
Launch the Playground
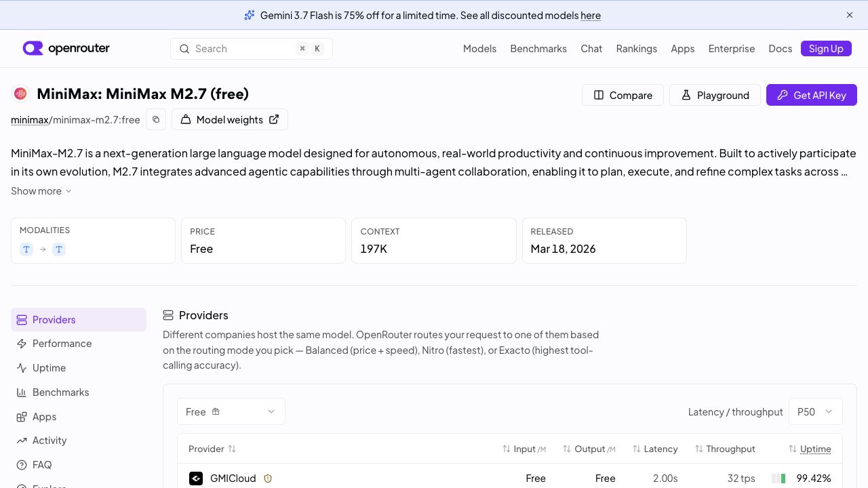pos(715,95)
